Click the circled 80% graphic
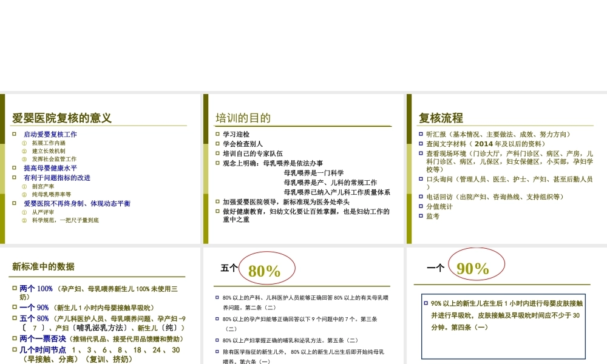This screenshot has width=607, height=364. click(268, 268)
